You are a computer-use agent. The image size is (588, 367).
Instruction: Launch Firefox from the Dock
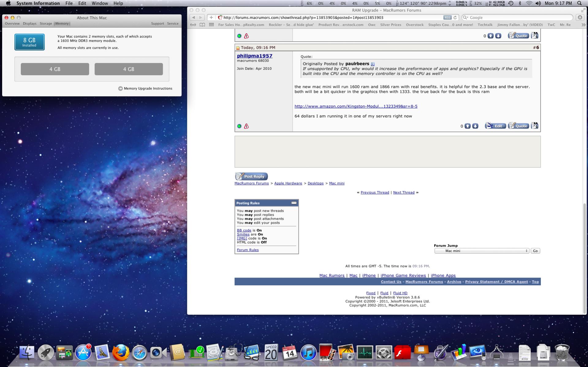coord(121,353)
